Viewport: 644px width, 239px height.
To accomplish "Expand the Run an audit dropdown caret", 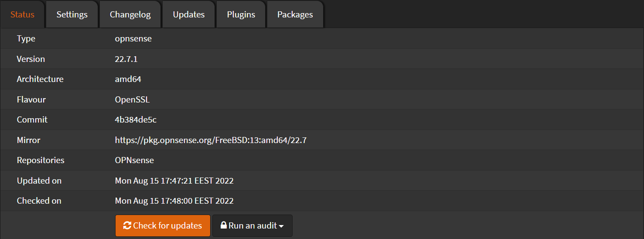I will click(281, 226).
